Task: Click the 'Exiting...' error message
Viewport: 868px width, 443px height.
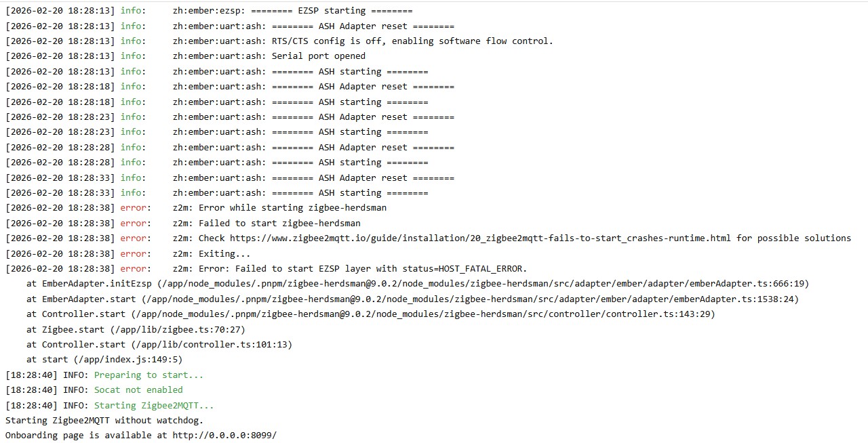Action: click(224, 254)
